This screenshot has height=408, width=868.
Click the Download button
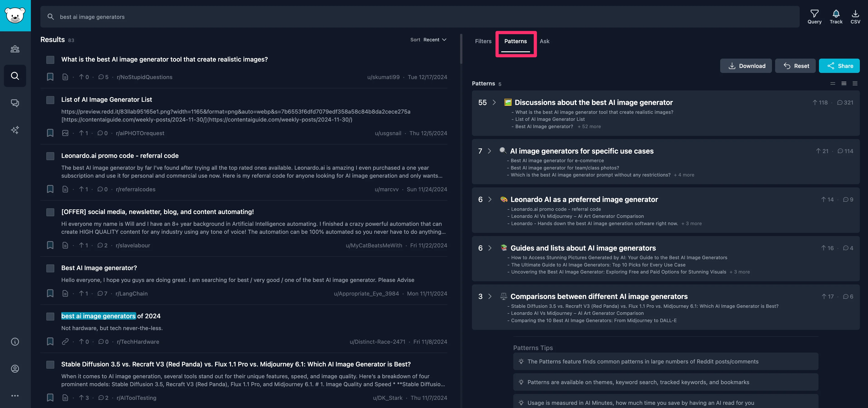click(x=746, y=66)
